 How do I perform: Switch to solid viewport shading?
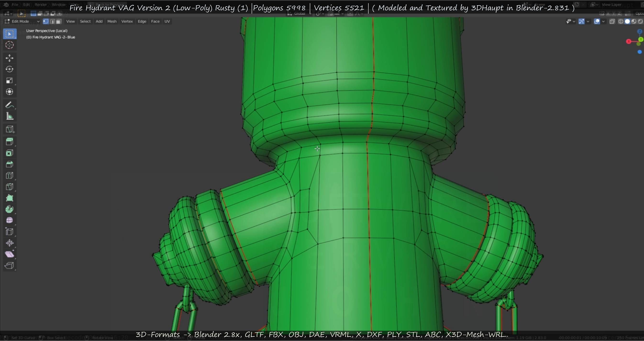627,22
